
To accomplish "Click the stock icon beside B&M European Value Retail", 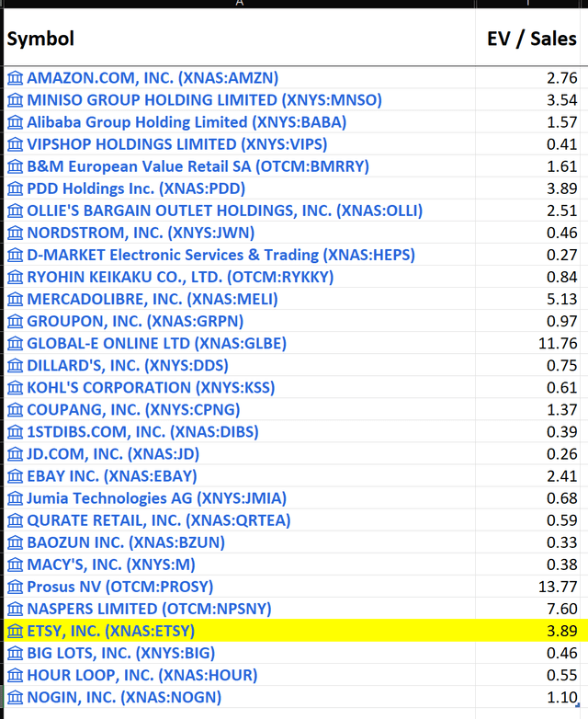I will pyautogui.click(x=15, y=166).
